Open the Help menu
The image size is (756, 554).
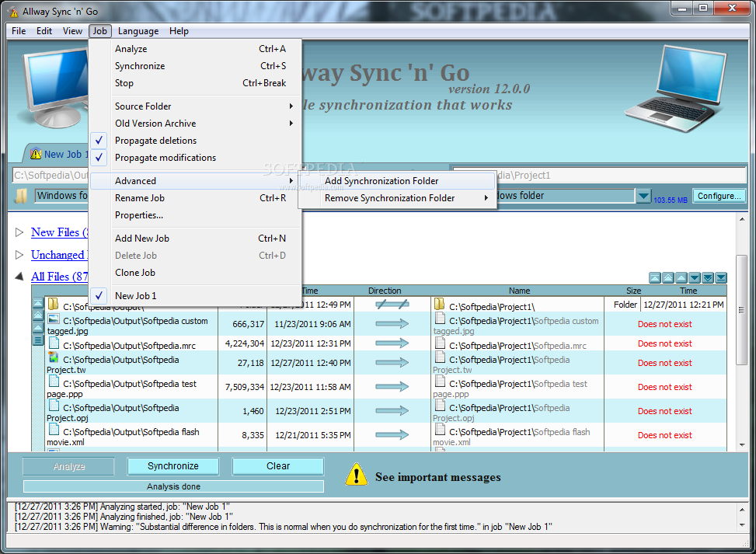click(x=179, y=31)
